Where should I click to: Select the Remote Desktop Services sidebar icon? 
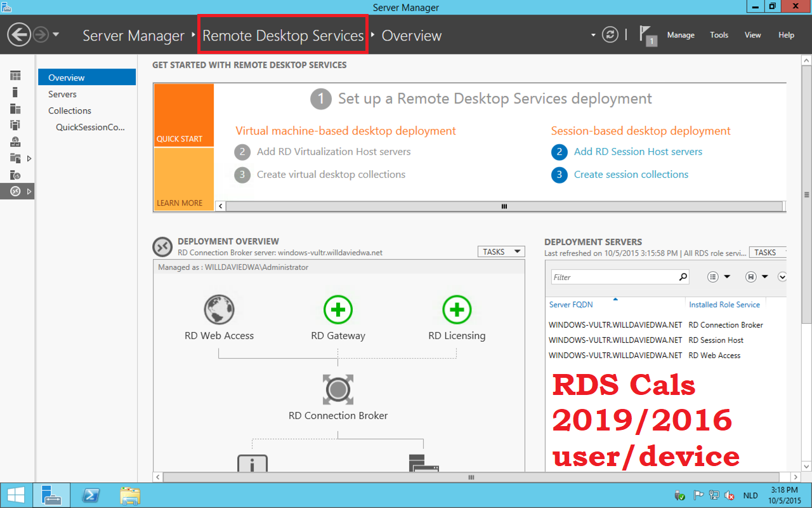[15, 191]
